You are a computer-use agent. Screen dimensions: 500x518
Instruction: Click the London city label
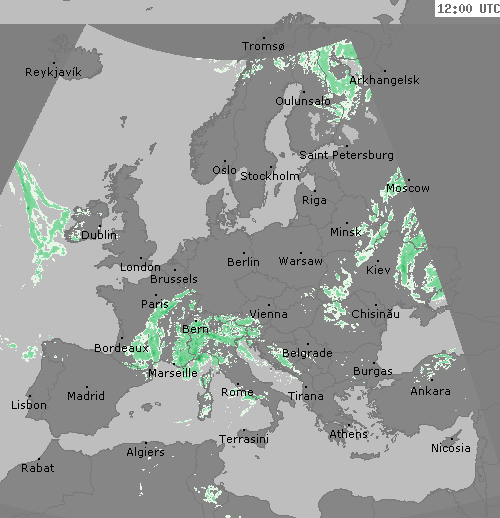[140, 267]
